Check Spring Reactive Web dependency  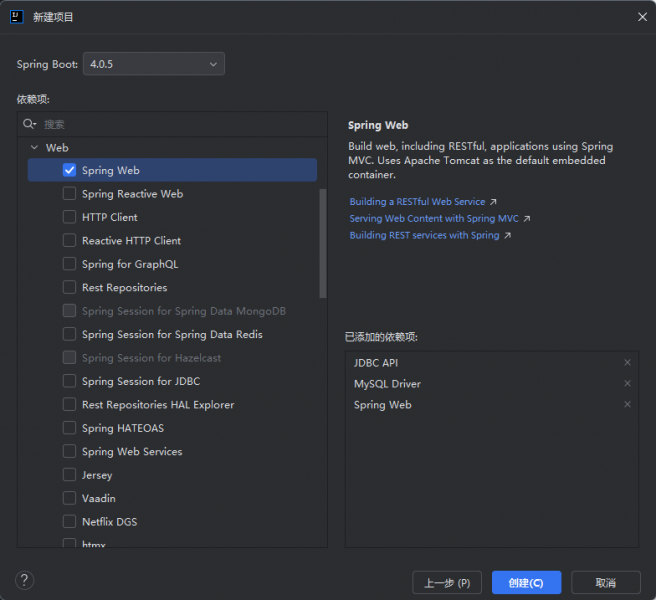[x=69, y=193]
